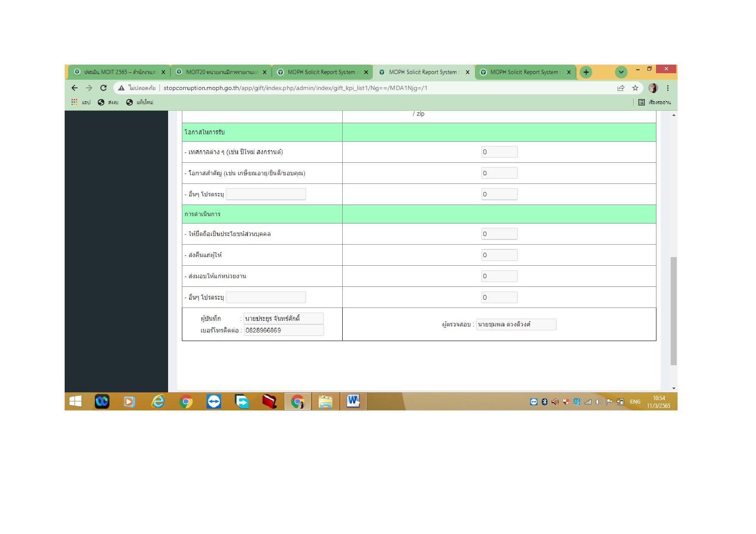Screen dimensions: 756x534
Task: Open the red book app on taskbar
Action: click(x=269, y=401)
